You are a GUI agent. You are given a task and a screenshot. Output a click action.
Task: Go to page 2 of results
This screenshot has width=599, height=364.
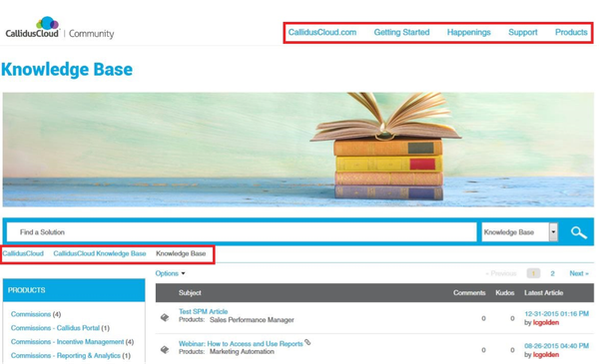[x=552, y=273]
